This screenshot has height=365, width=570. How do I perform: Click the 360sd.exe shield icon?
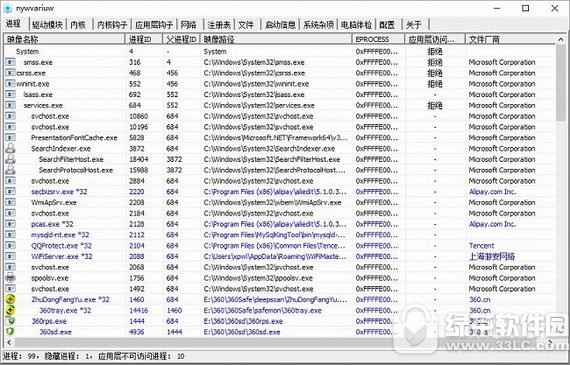10,332
